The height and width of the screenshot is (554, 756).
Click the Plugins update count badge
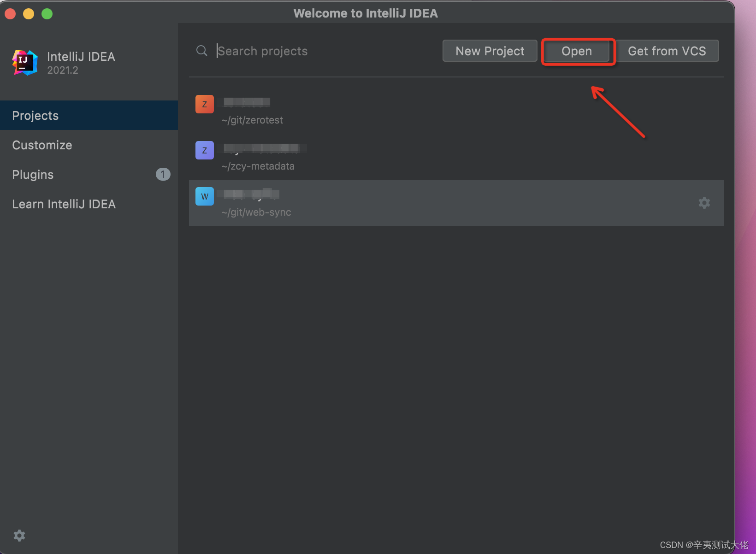tap(163, 174)
